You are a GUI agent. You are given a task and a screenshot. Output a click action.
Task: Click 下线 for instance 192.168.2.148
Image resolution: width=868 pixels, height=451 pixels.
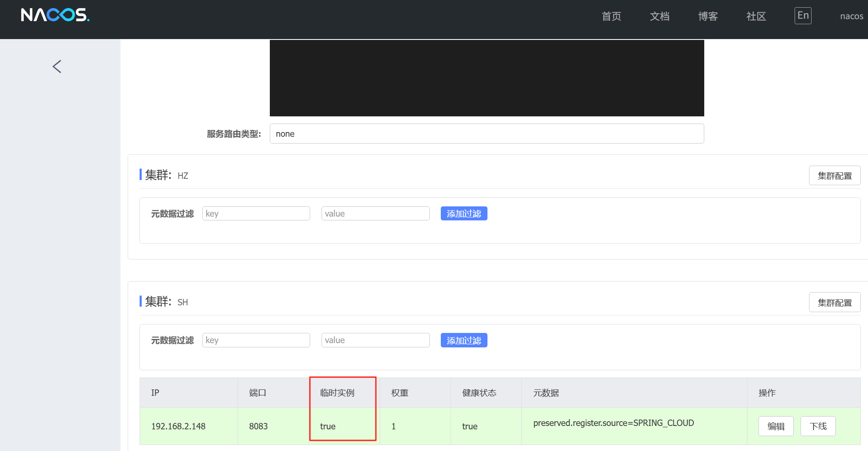tap(818, 426)
